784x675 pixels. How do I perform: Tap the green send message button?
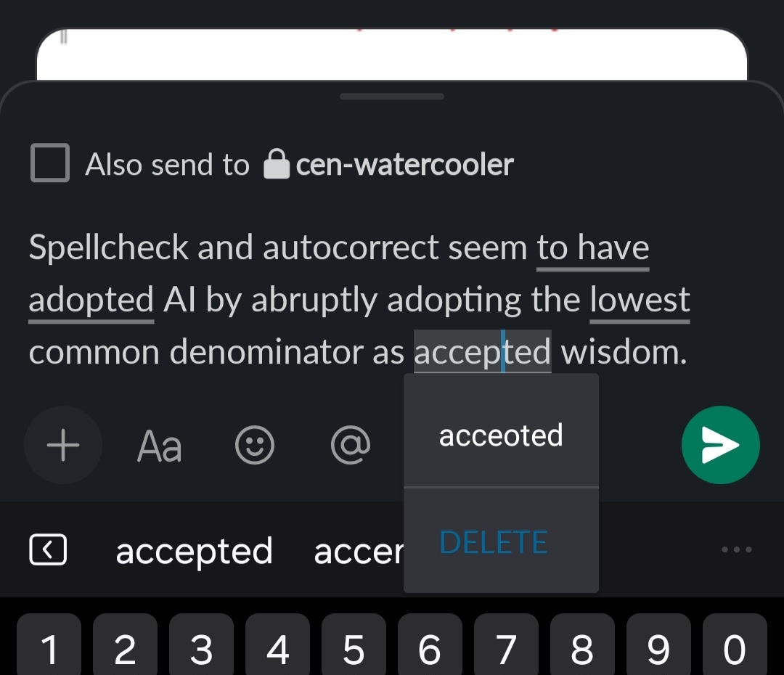[720, 445]
